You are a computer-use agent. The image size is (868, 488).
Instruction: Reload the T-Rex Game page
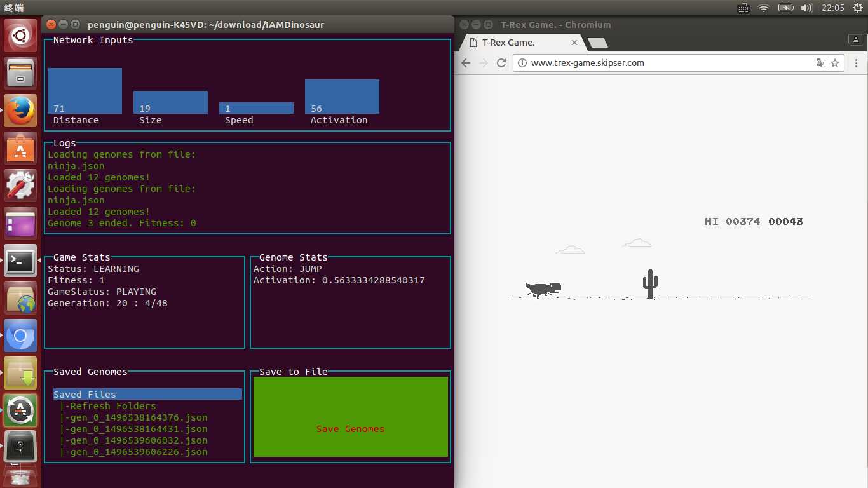coord(501,63)
